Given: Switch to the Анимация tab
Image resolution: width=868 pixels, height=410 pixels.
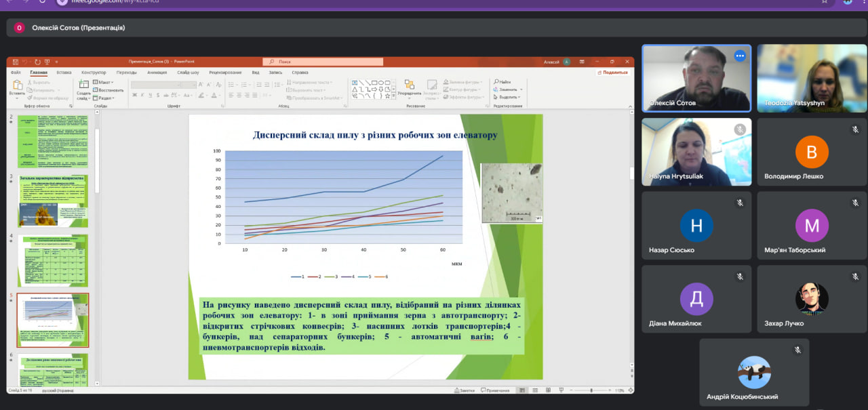Looking at the screenshot, I should pos(157,73).
